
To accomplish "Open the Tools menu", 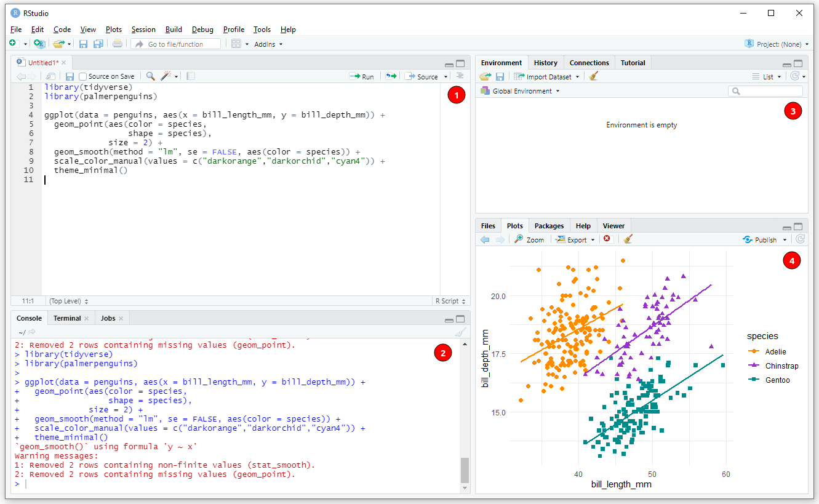I will click(262, 30).
